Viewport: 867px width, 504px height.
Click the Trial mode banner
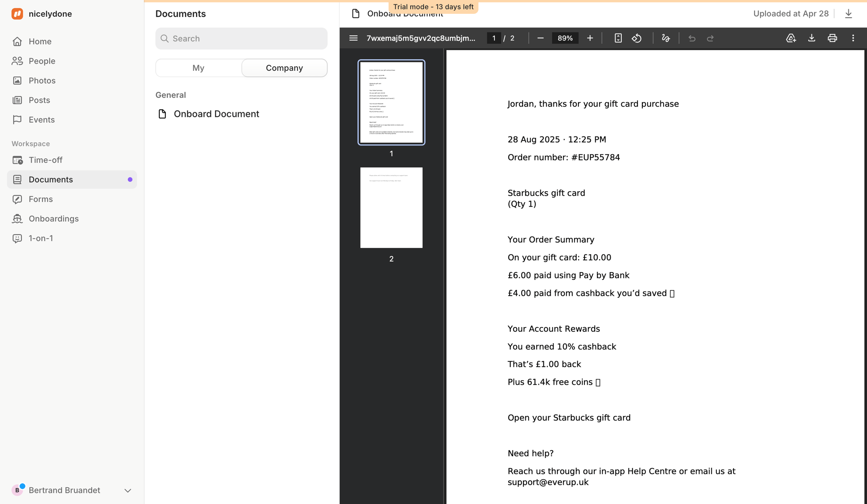433,7
